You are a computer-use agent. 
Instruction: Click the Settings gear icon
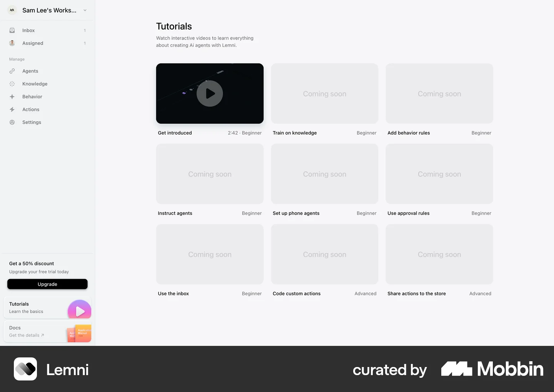[12, 122]
